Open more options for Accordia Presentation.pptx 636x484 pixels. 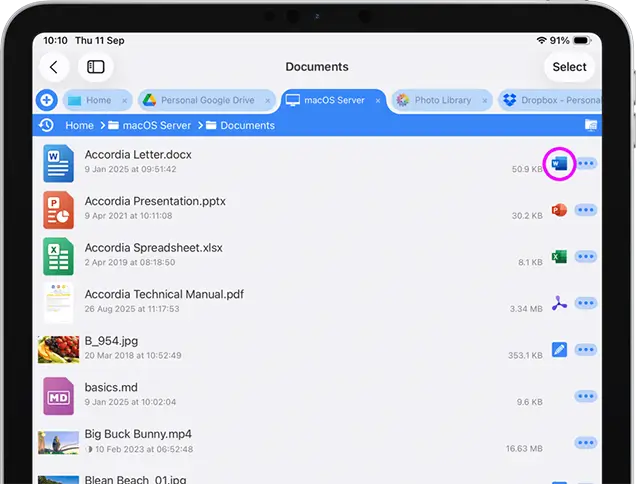point(586,210)
